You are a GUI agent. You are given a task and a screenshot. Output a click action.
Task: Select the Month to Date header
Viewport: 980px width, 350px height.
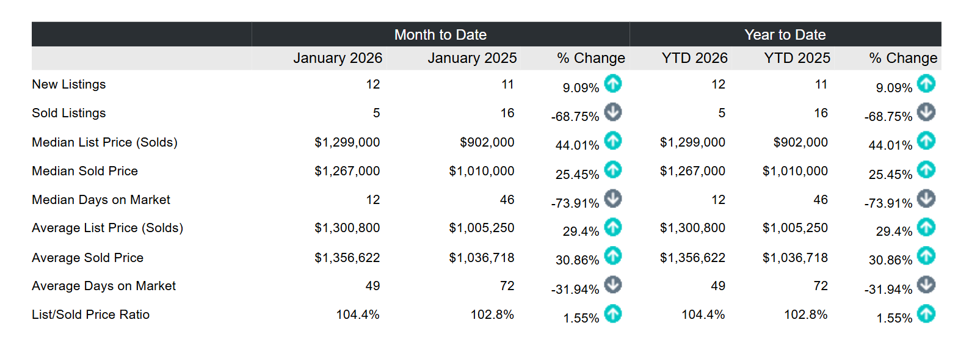[440, 35]
